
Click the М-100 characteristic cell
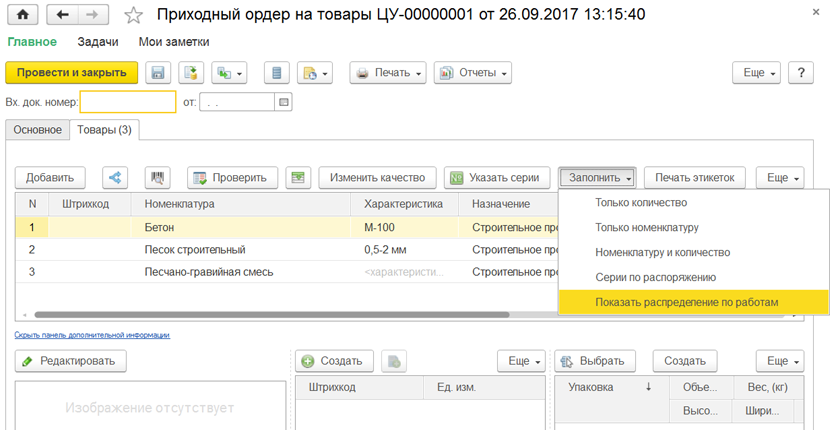[404, 228]
